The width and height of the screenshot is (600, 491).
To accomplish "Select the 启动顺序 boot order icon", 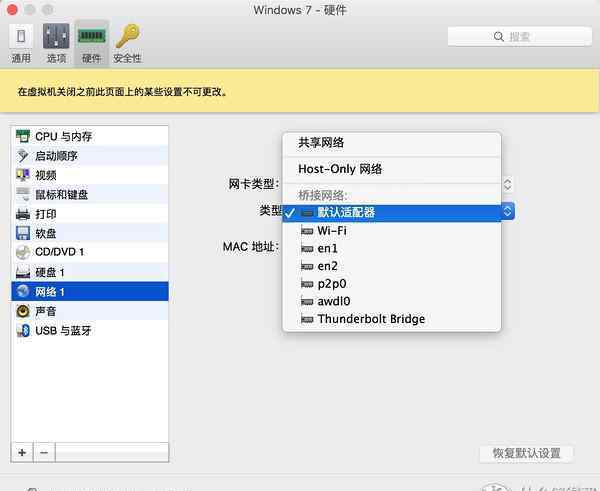I will click(x=23, y=156).
